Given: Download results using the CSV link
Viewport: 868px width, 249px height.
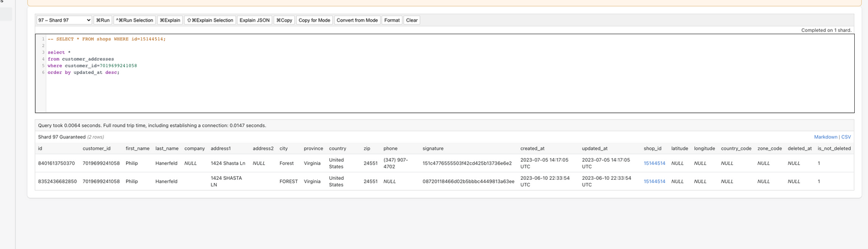Looking at the screenshot, I should point(846,137).
